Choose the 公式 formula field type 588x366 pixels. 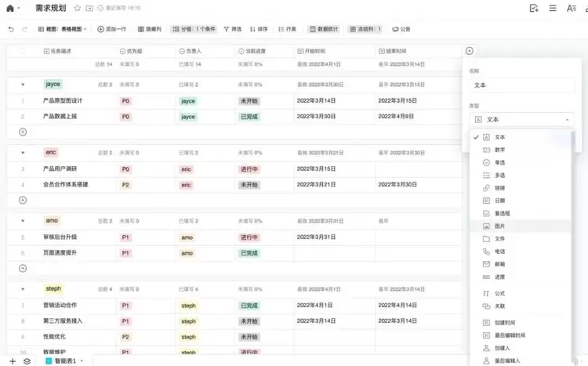click(521, 294)
